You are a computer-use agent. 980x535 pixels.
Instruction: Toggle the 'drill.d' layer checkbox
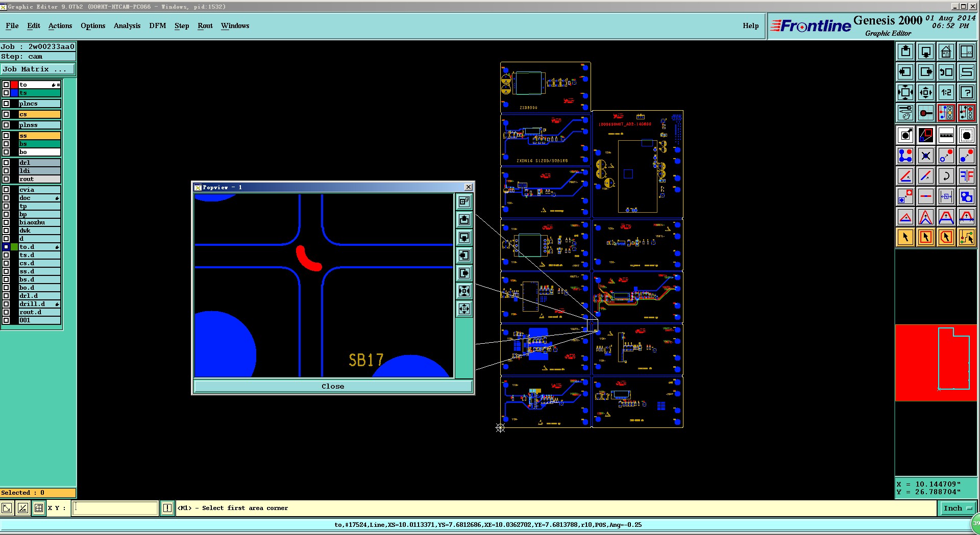point(6,304)
